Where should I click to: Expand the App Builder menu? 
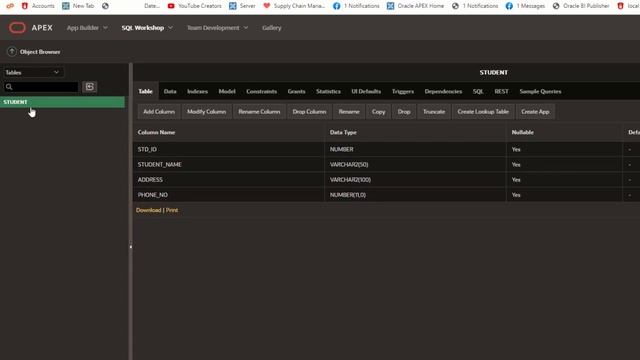click(x=87, y=28)
